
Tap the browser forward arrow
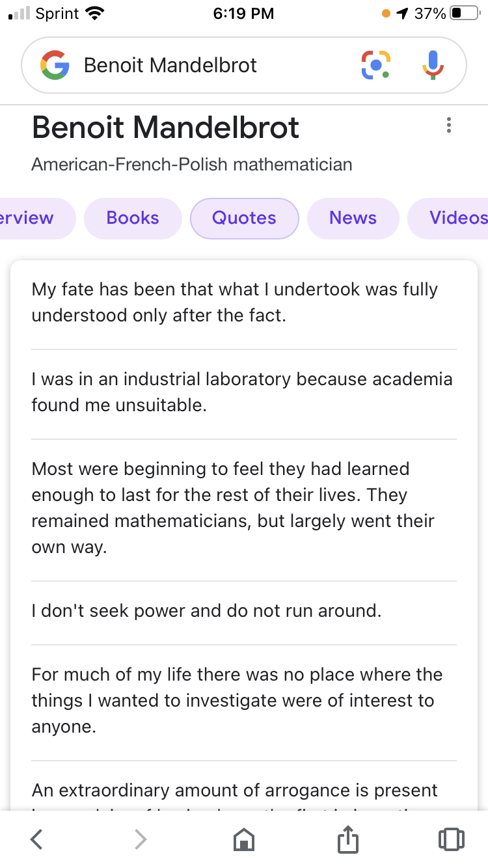[140, 839]
